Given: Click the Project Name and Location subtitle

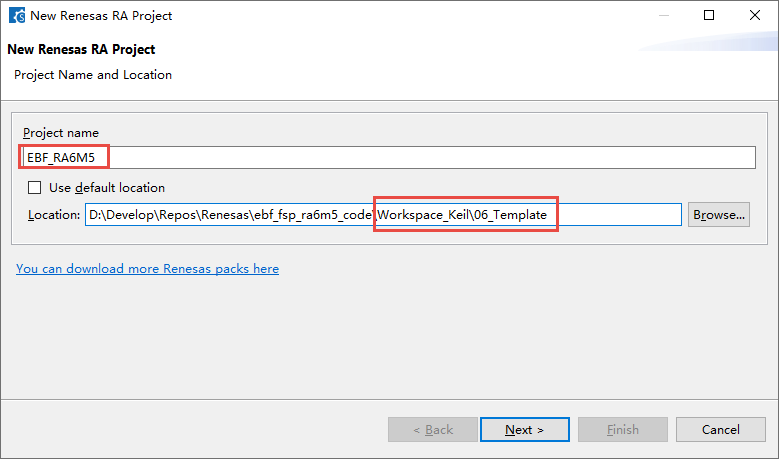Looking at the screenshot, I should tap(93, 75).
